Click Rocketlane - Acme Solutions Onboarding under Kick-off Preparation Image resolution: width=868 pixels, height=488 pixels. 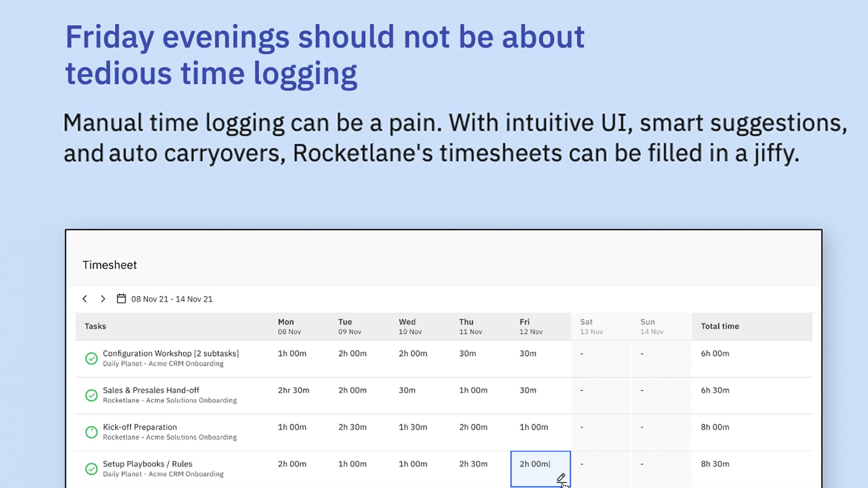[170, 437]
